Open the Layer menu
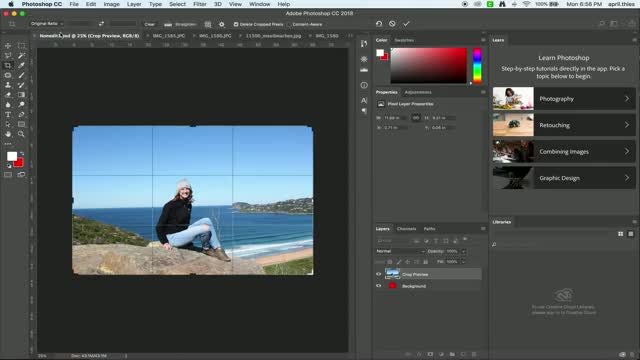640x360 pixels. click(x=134, y=4)
